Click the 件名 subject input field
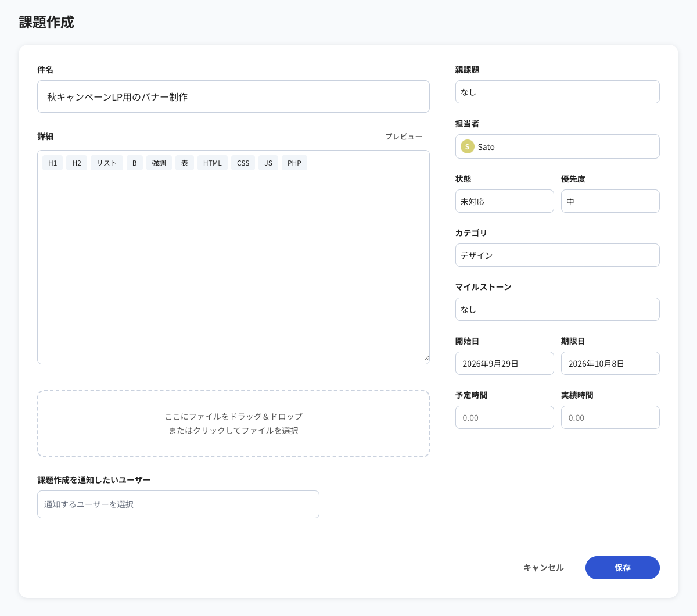 pyautogui.click(x=233, y=96)
